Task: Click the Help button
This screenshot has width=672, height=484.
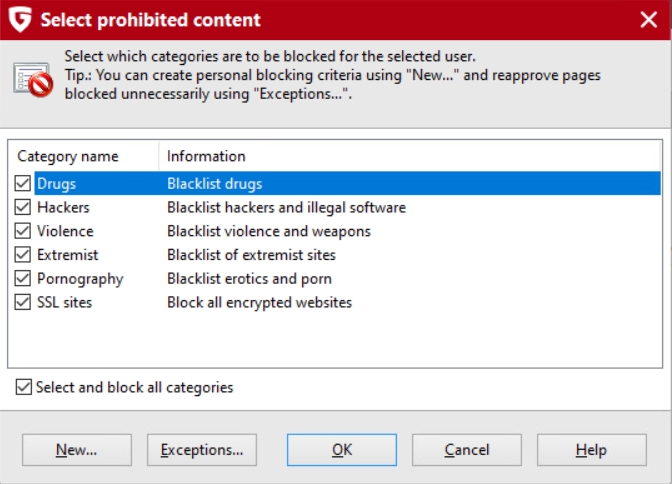Action: [x=591, y=450]
